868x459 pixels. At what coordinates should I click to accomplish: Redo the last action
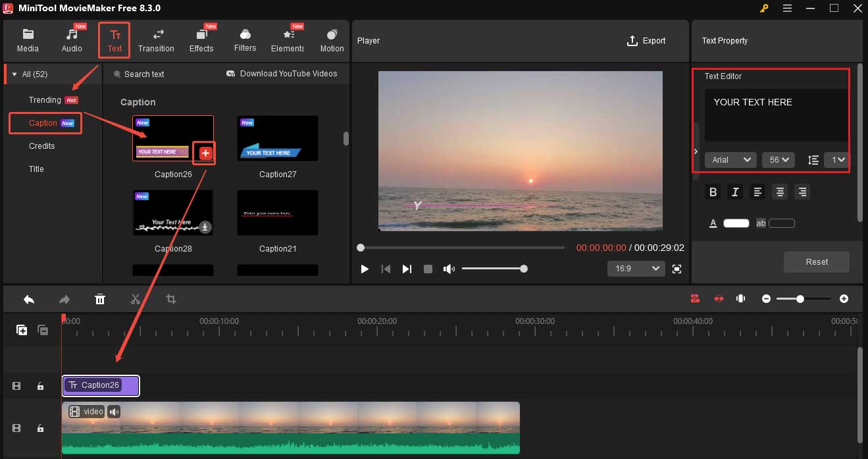[64, 299]
